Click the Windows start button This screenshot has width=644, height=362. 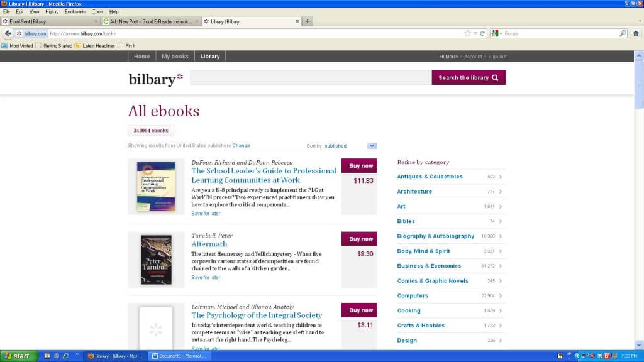click(19, 356)
